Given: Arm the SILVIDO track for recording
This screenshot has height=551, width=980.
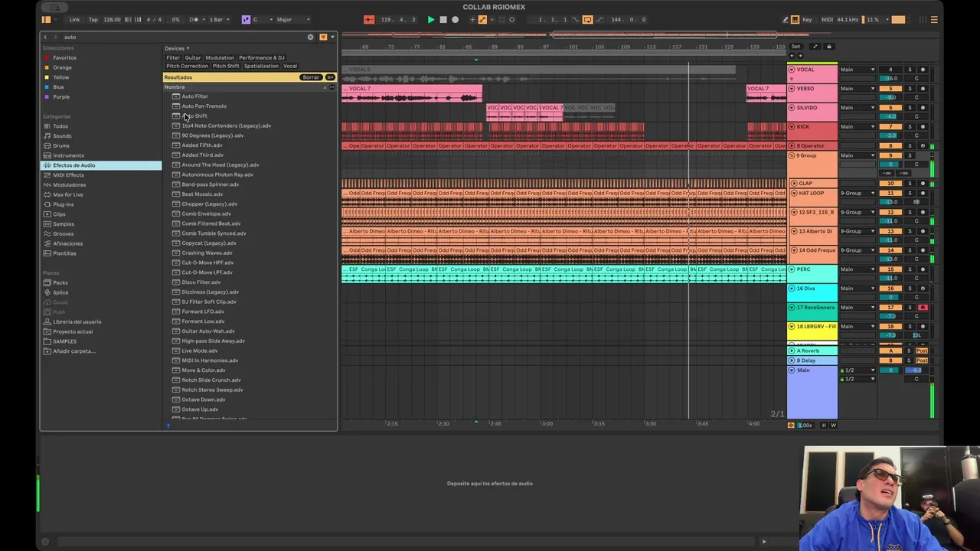Looking at the screenshot, I should (x=923, y=108).
